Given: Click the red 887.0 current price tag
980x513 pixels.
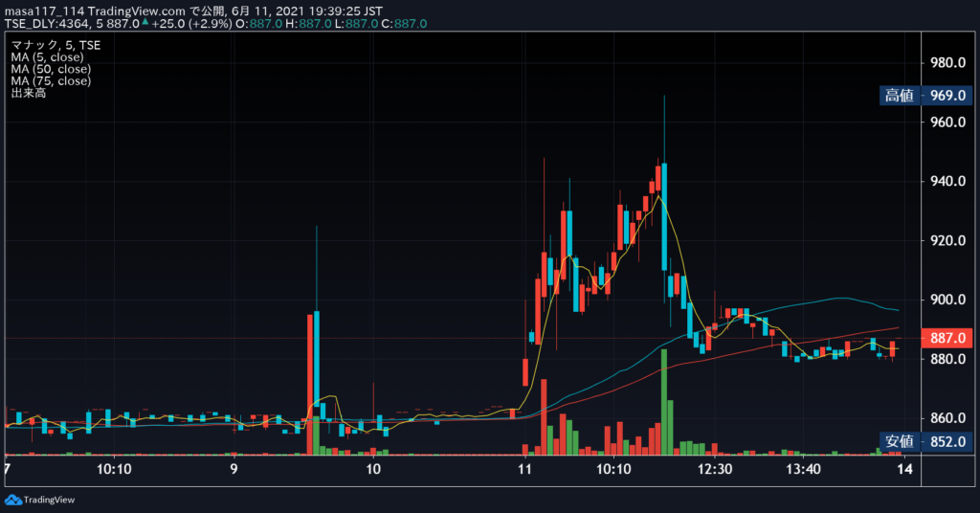Looking at the screenshot, I should pos(947,338).
